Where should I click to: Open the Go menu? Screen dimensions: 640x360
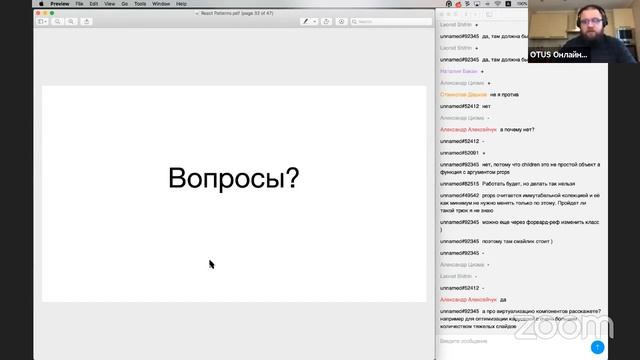pos(124,4)
